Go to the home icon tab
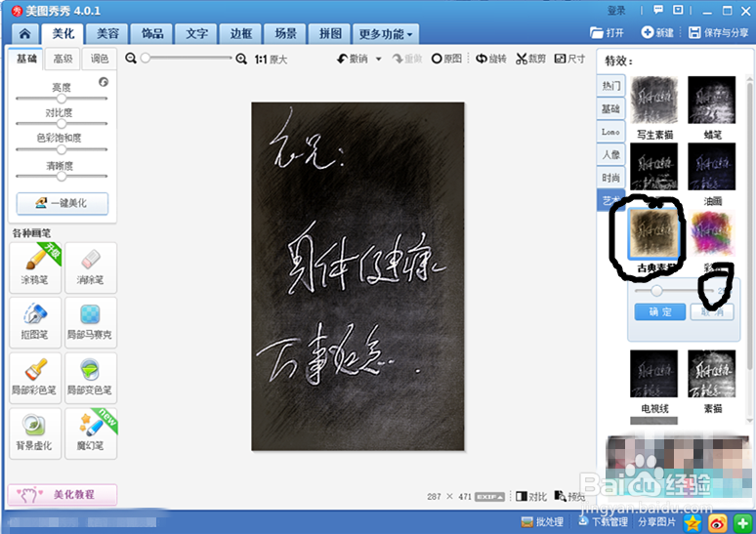 click(25, 34)
